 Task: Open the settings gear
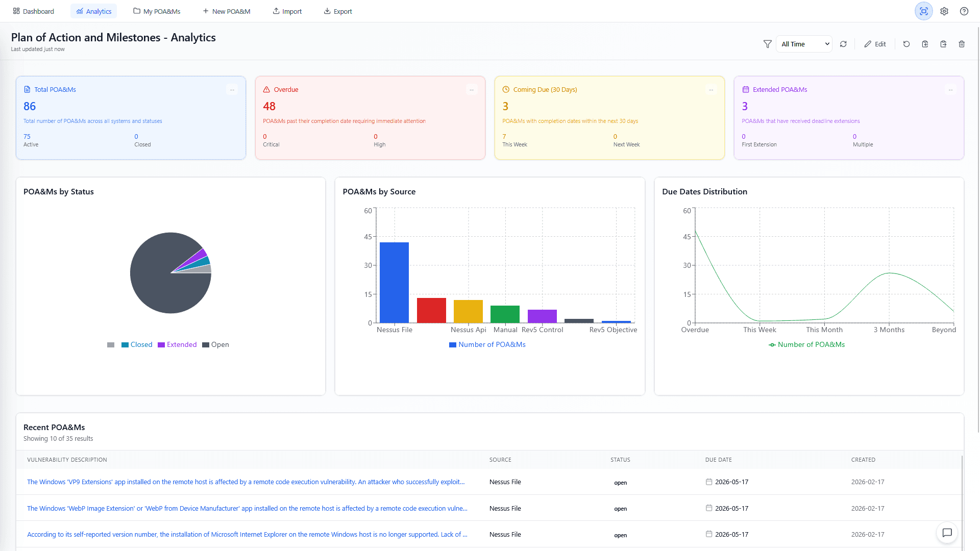[x=944, y=11]
